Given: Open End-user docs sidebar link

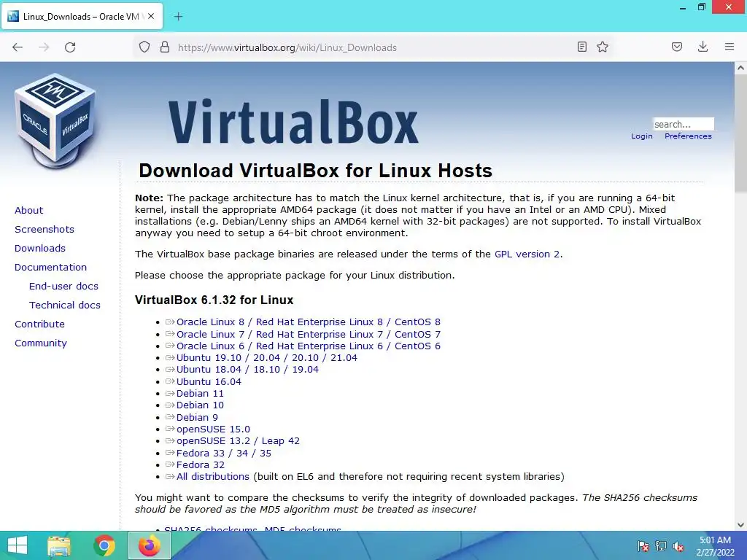Looking at the screenshot, I should click(x=63, y=286).
